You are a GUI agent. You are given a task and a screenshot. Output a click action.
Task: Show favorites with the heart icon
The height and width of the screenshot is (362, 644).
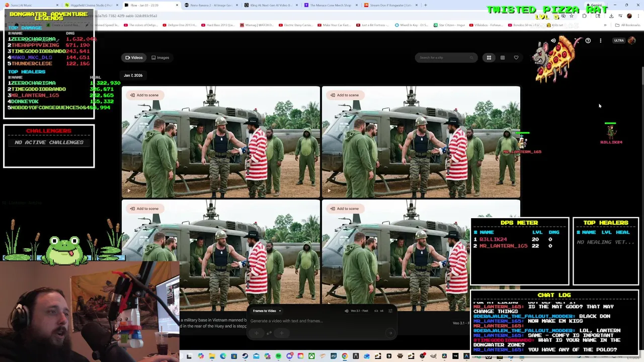tap(516, 57)
